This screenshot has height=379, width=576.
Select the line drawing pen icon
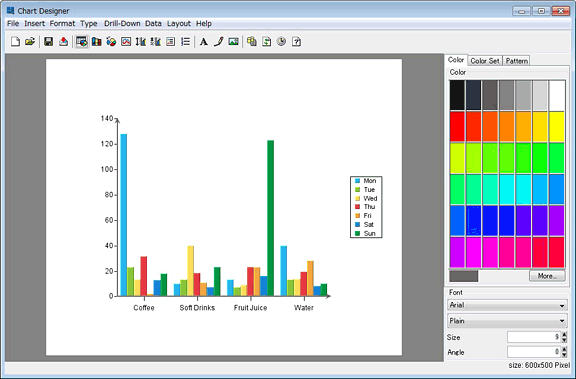[219, 41]
